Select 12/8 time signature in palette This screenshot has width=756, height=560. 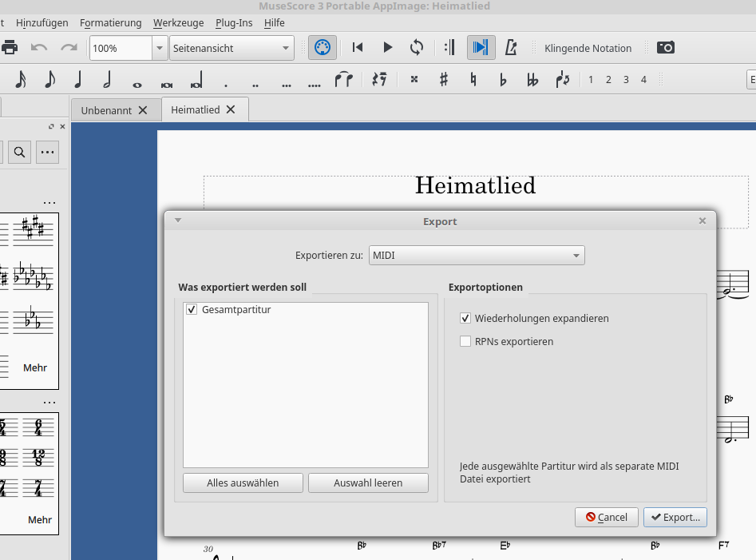(x=38, y=457)
